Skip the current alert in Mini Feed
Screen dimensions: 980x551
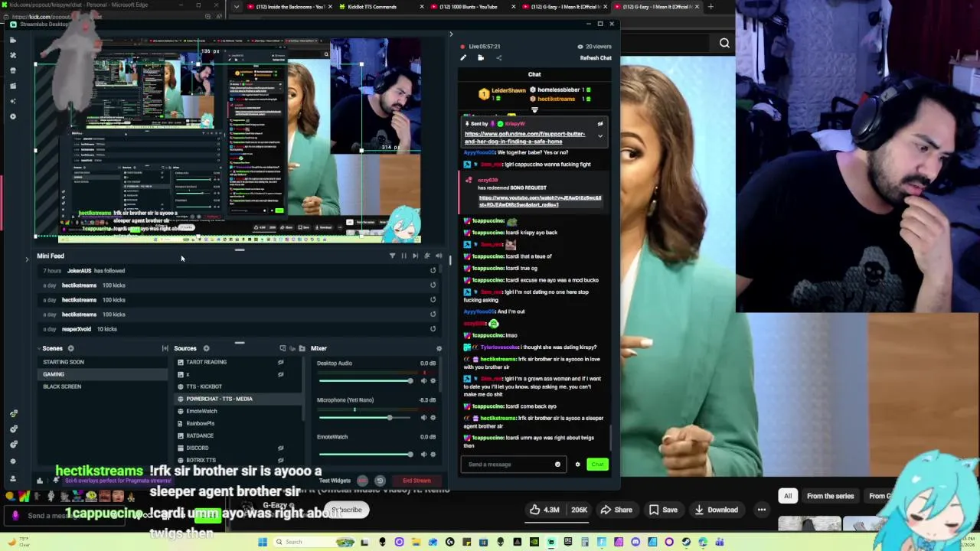coord(415,256)
